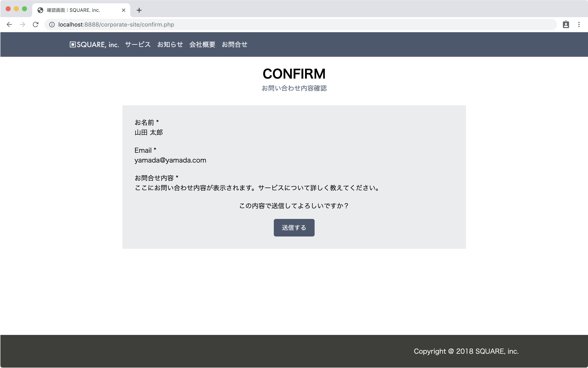Click the Copyright 2018 SQUARE footer text
The image size is (588, 368).
tap(466, 351)
